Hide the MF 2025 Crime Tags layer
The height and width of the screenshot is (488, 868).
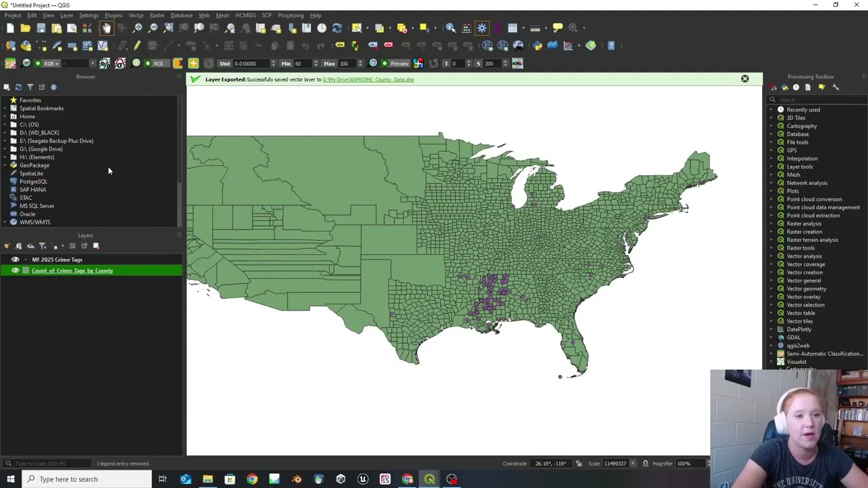pos(15,260)
